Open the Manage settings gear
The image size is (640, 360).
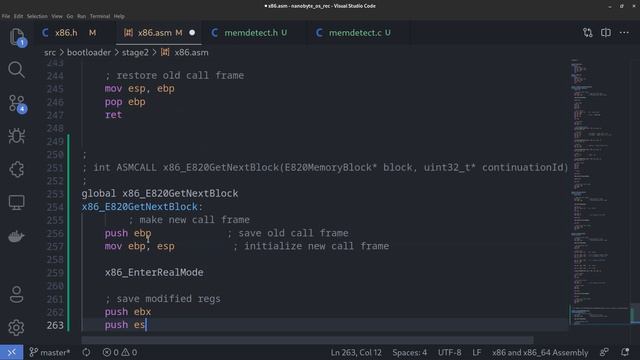16,327
